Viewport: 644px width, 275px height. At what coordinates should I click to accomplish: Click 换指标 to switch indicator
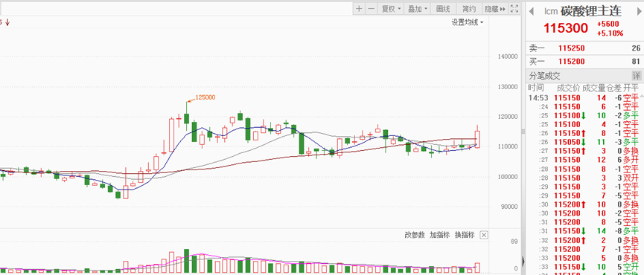coord(465,235)
